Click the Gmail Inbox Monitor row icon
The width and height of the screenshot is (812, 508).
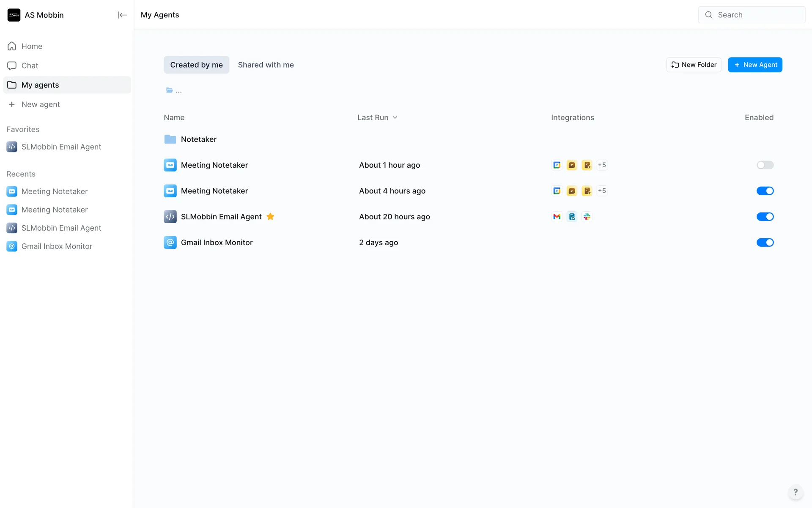[170, 243]
